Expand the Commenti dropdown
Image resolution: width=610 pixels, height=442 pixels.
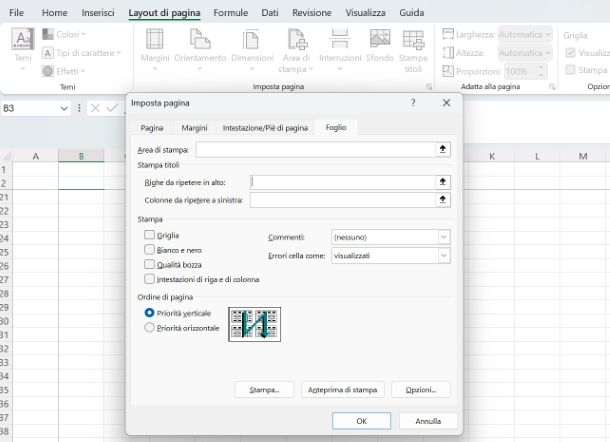(x=443, y=237)
